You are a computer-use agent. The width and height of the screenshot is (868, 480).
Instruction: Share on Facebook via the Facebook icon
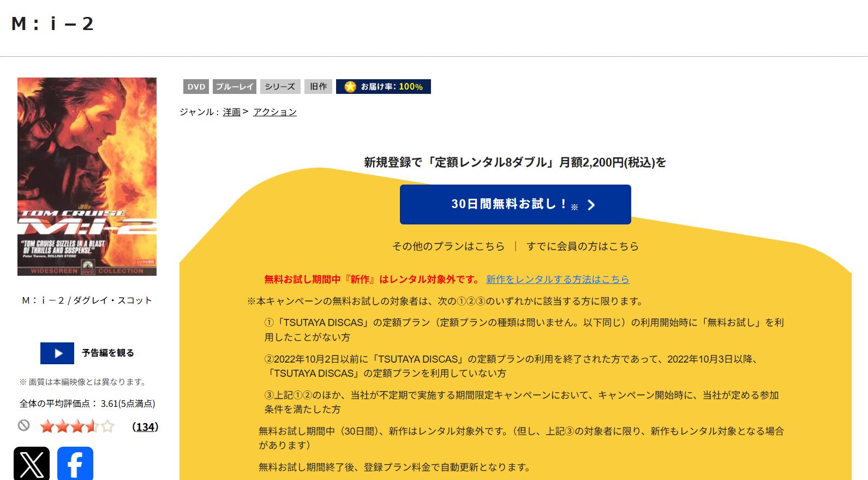tap(75, 464)
